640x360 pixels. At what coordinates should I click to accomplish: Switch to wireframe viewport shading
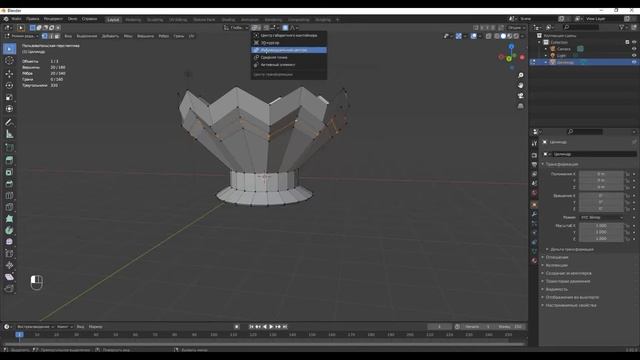click(x=497, y=36)
